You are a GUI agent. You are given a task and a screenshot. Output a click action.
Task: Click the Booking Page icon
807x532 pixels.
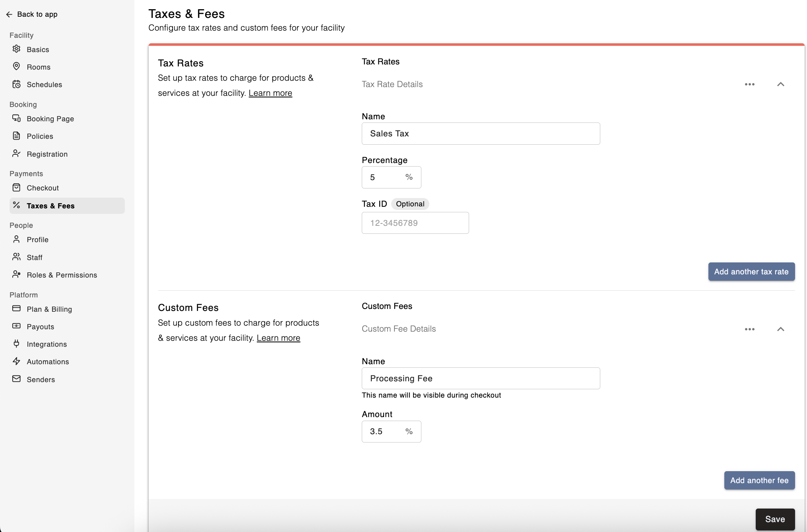click(x=16, y=118)
